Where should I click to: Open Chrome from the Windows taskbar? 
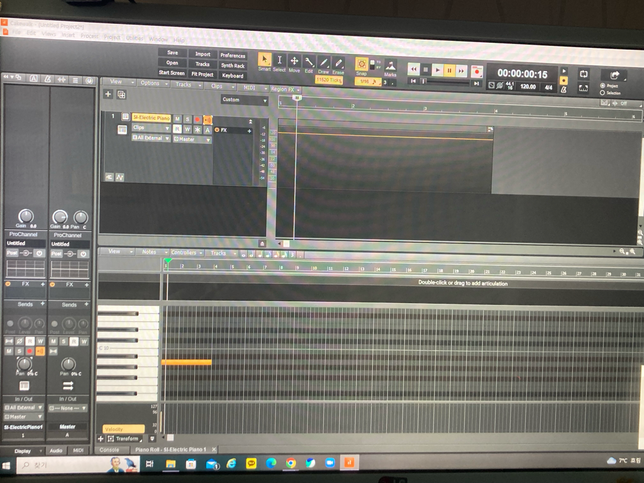290,463
